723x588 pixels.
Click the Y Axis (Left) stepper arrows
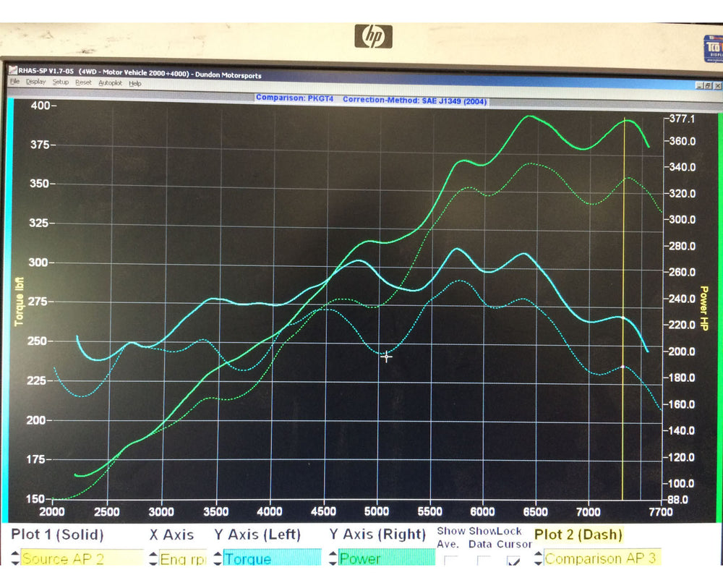tap(217, 558)
